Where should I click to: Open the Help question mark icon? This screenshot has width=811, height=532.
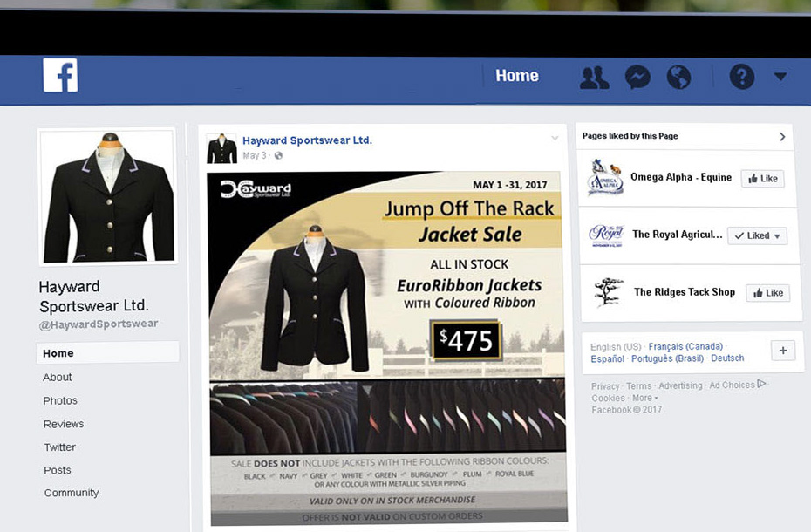[742, 77]
